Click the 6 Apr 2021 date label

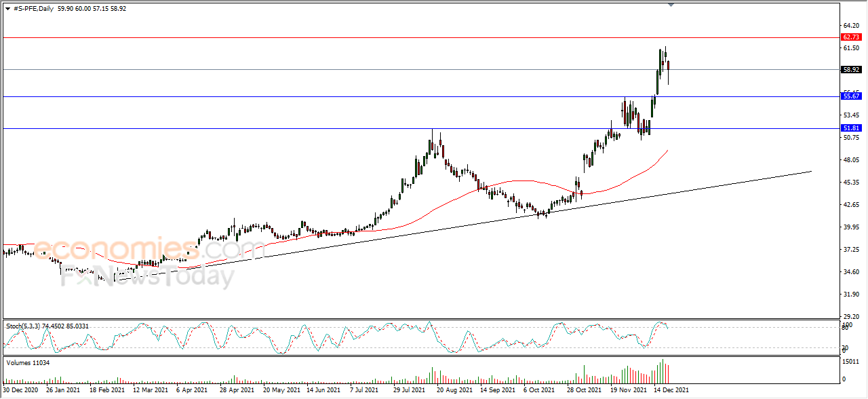(x=193, y=391)
